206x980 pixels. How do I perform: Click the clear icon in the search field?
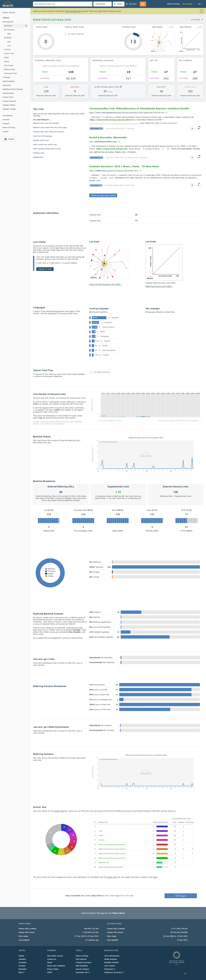pyautogui.click(x=91, y=4)
